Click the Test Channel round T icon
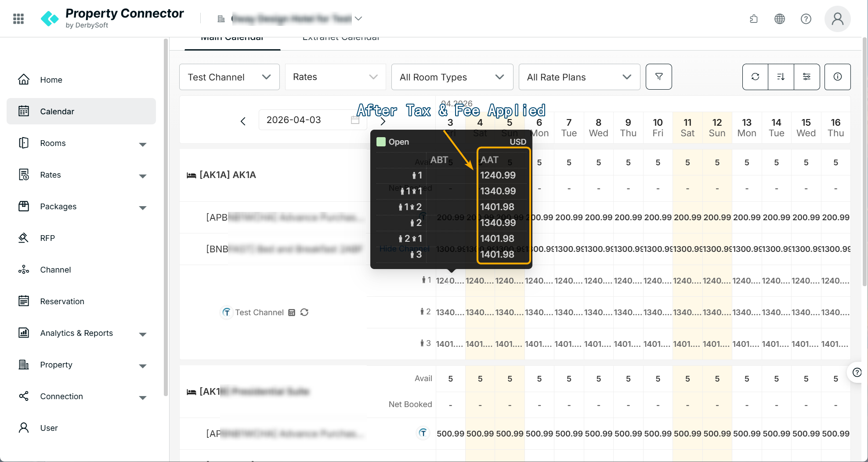 (226, 312)
